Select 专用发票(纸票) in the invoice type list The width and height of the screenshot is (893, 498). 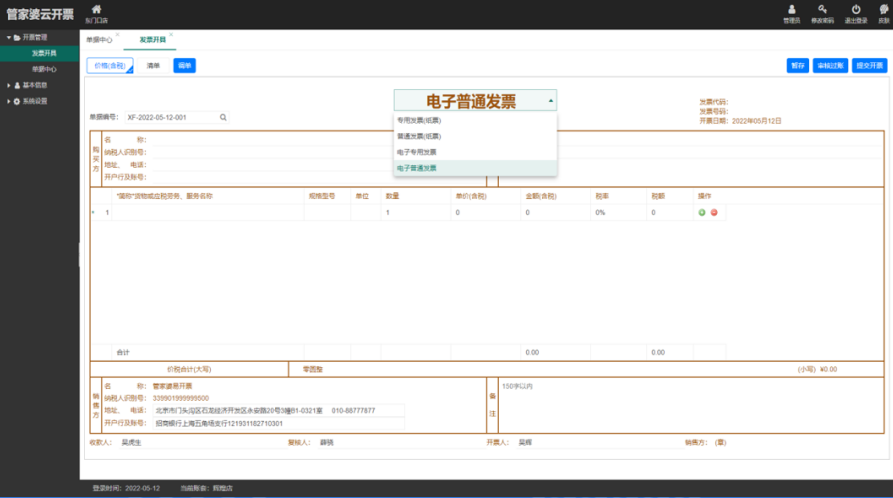coord(419,120)
